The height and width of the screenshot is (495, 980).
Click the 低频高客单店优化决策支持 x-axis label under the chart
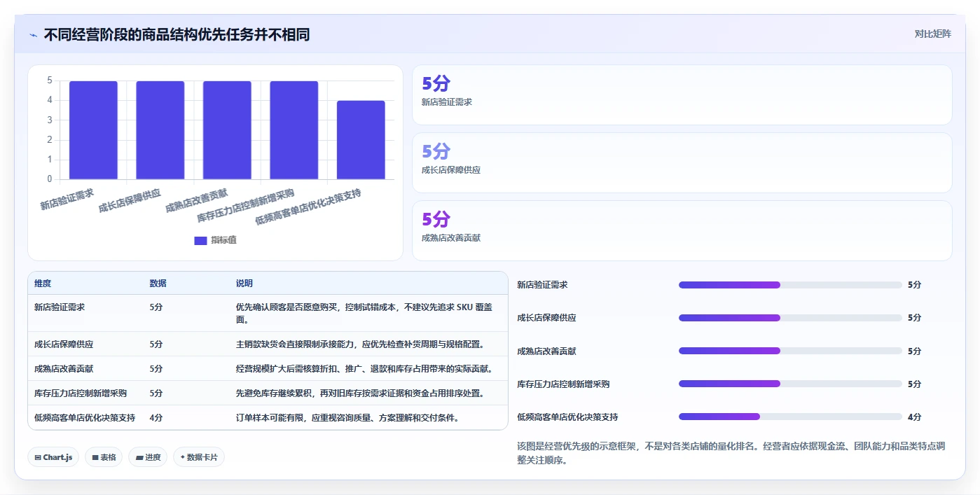tap(308, 206)
